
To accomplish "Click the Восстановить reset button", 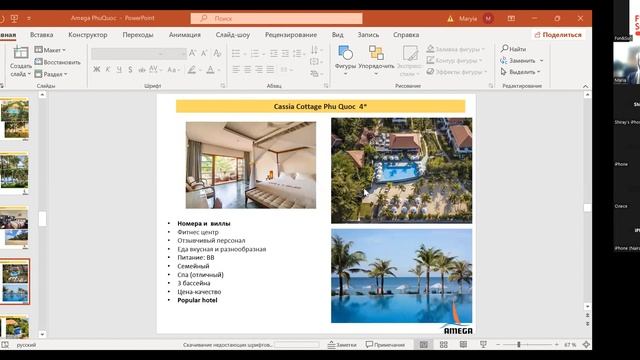I will click(x=57, y=62).
